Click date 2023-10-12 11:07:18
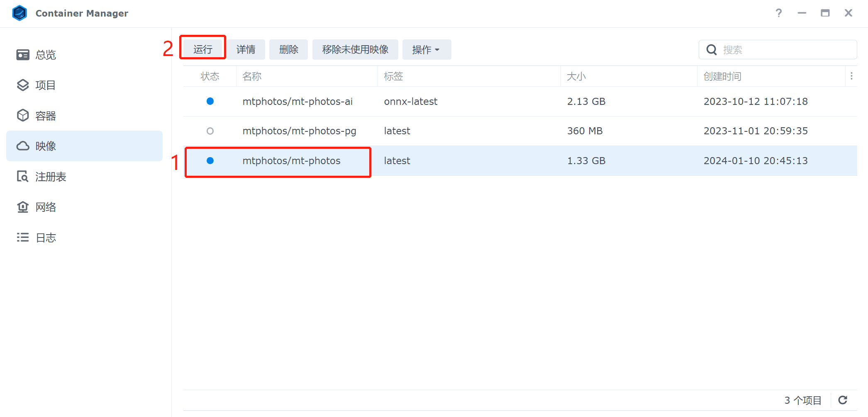 [756, 102]
